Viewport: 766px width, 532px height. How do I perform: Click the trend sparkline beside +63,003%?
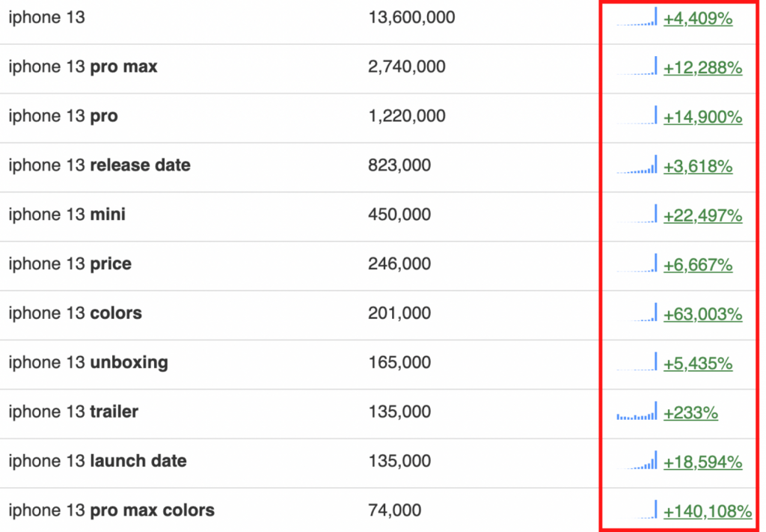coord(637,313)
